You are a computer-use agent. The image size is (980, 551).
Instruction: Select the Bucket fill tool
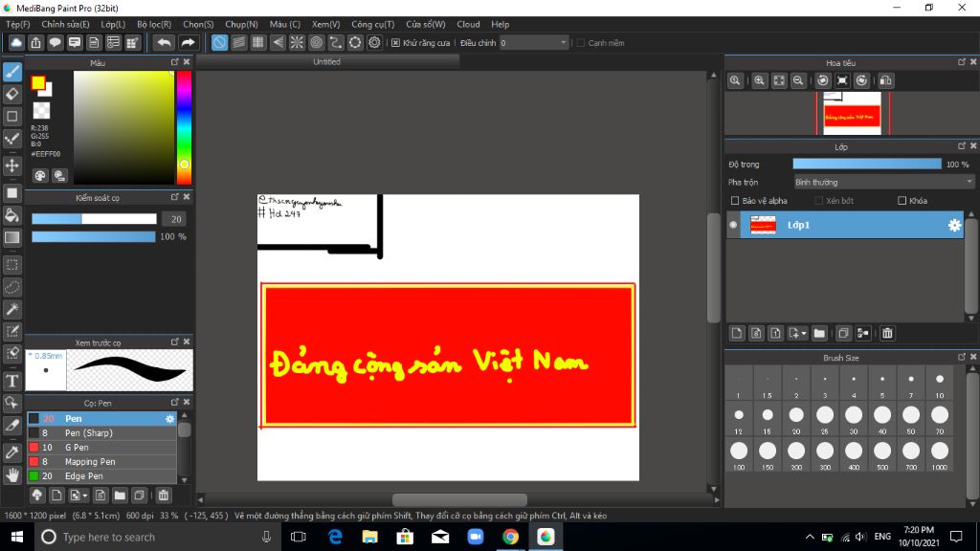[x=11, y=215]
